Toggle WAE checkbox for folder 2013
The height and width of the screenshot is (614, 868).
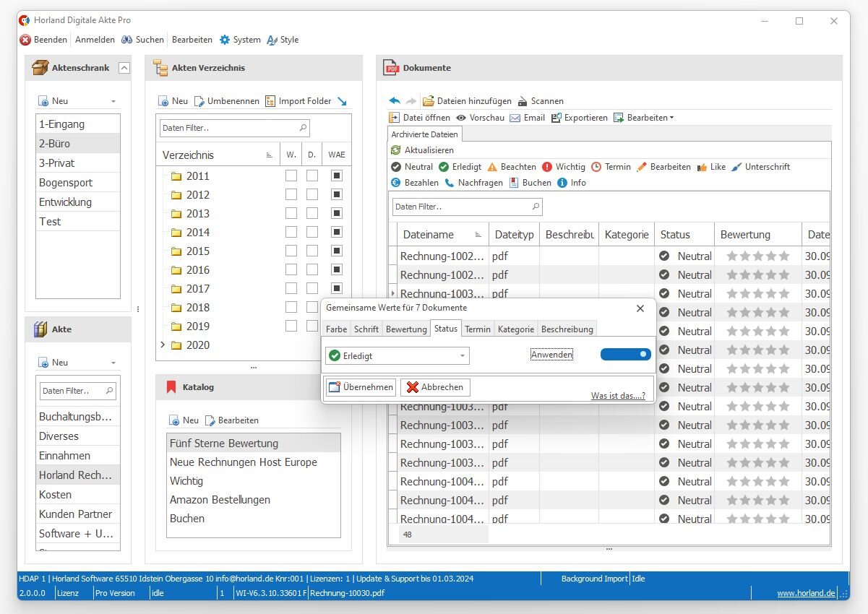[337, 213]
